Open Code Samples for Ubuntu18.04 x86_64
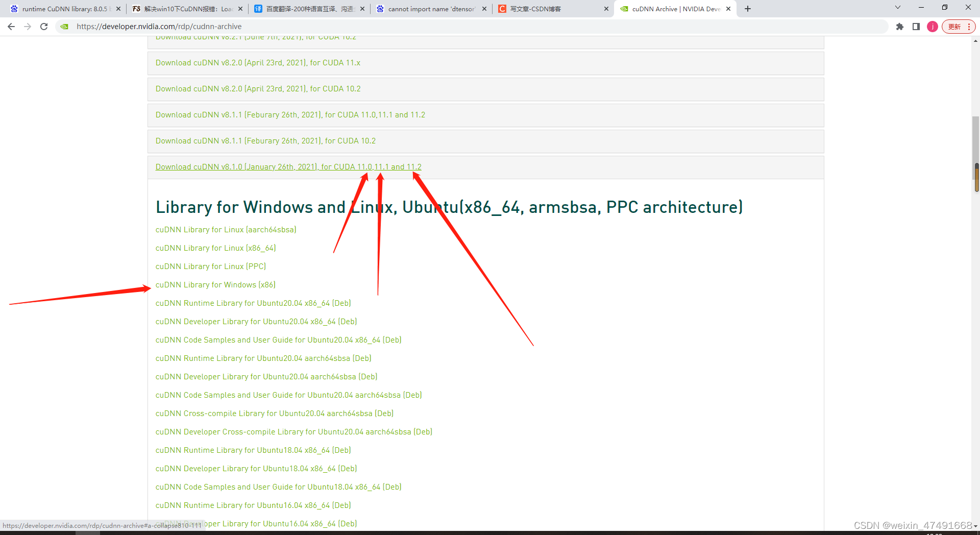This screenshot has width=980, height=535. point(278,487)
